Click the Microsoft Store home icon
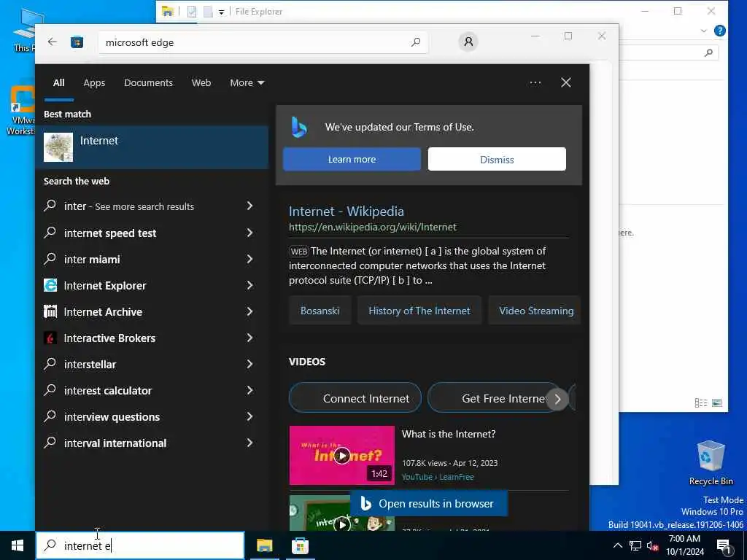The height and width of the screenshot is (560, 747). [x=77, y=42]
